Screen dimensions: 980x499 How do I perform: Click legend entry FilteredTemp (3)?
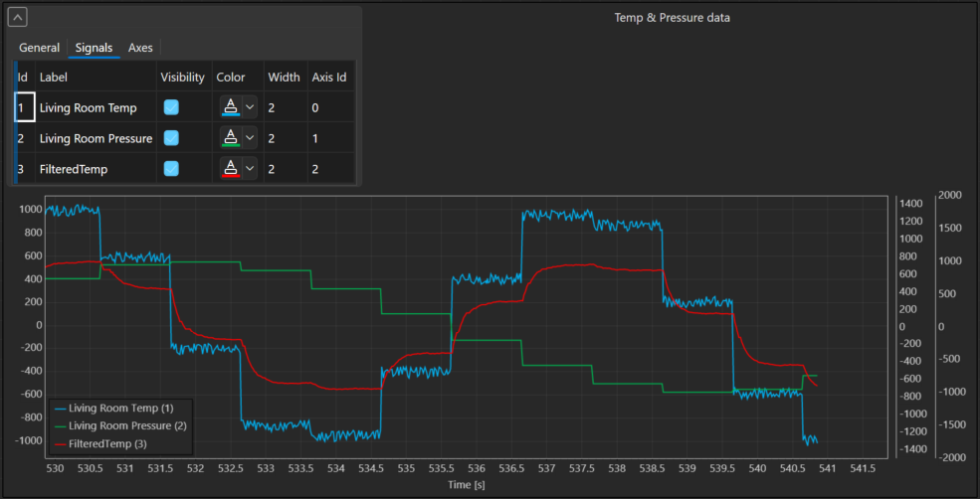point(100,443)
